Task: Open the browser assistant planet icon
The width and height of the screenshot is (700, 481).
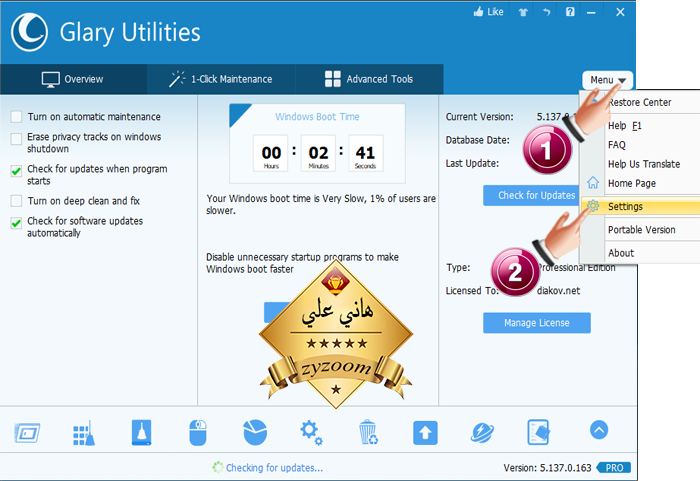Action: 482,432
